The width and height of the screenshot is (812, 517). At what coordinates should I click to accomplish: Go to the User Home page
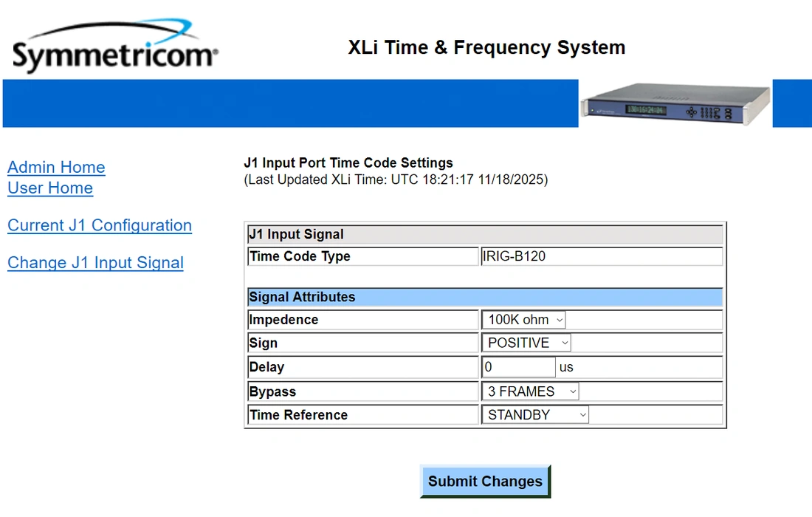(50, 188)
